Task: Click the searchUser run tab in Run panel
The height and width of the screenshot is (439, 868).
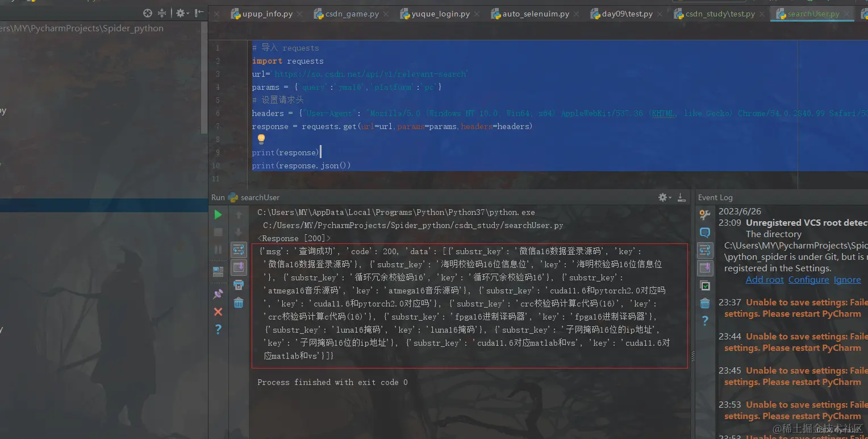Action: tap(254, 197)
